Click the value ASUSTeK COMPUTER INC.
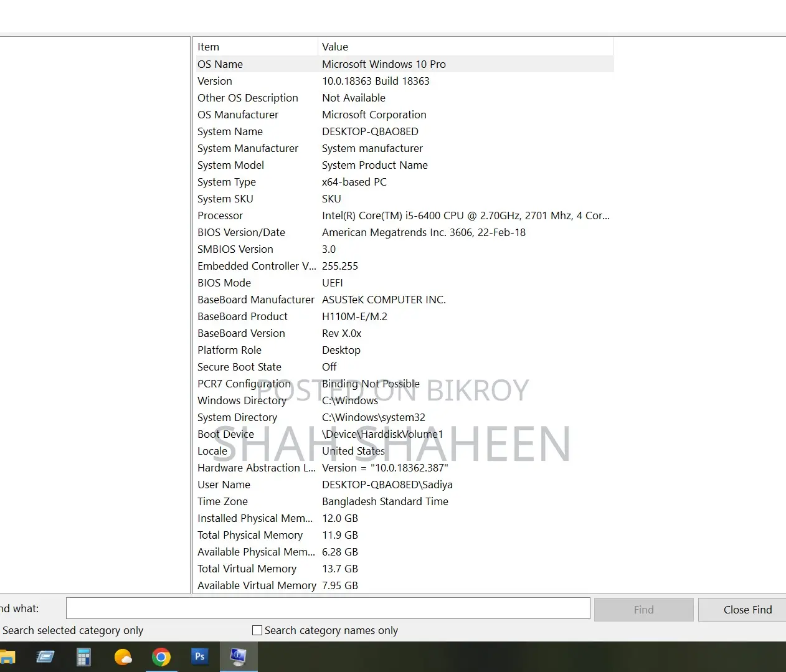This screenshot has width=786, height=672. (384, 300)
